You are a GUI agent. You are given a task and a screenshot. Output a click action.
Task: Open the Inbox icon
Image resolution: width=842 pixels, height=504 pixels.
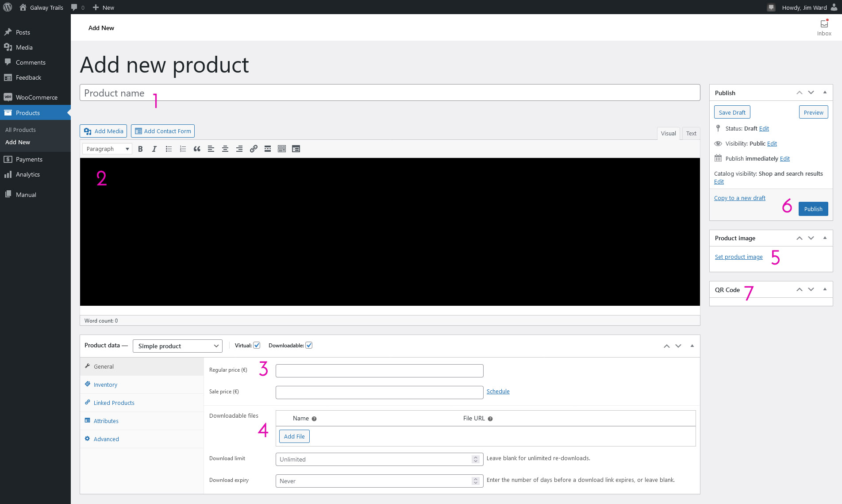pos(824,27)
